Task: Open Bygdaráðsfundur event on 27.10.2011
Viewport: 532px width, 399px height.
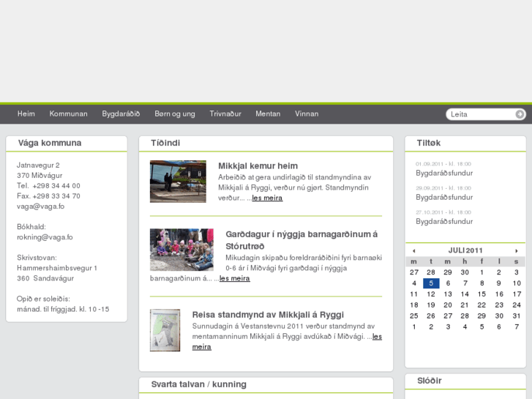Action: pyautogui.click(x=444, y=221)
